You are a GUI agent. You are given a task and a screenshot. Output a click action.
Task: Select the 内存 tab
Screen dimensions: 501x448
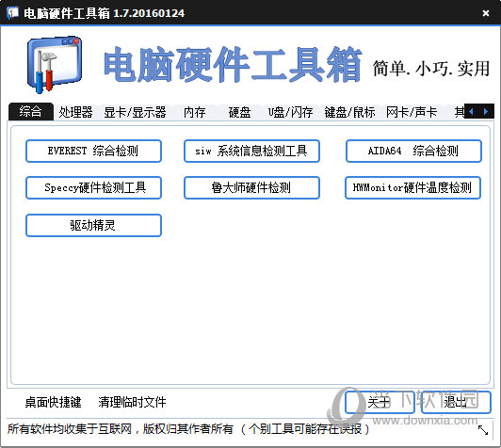point(195,112)
